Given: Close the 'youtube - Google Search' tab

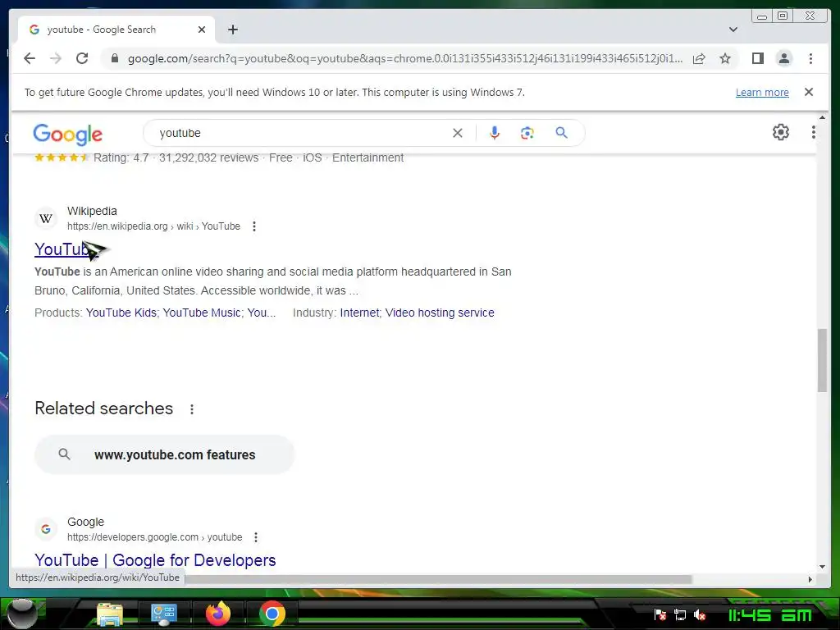Looking at the screenshot, I should [202, 30].
